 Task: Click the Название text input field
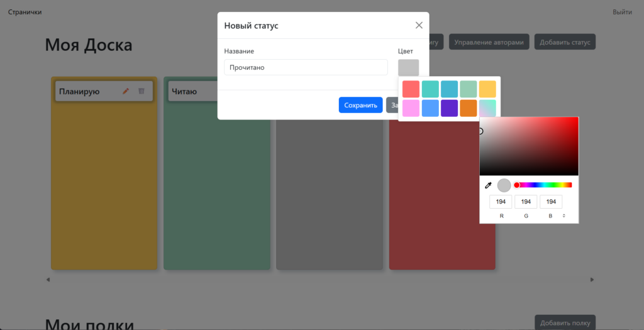point(306,67)
